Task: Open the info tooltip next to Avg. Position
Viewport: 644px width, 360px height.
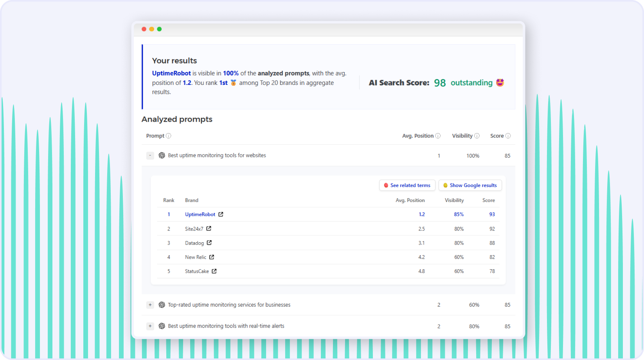Action: click(x=438, y=135)
